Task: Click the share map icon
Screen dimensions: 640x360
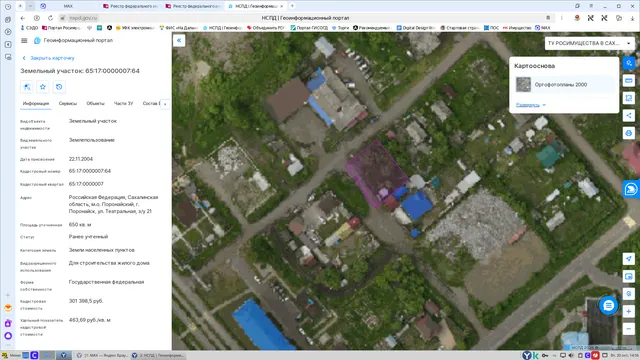Action: point(629,116)
